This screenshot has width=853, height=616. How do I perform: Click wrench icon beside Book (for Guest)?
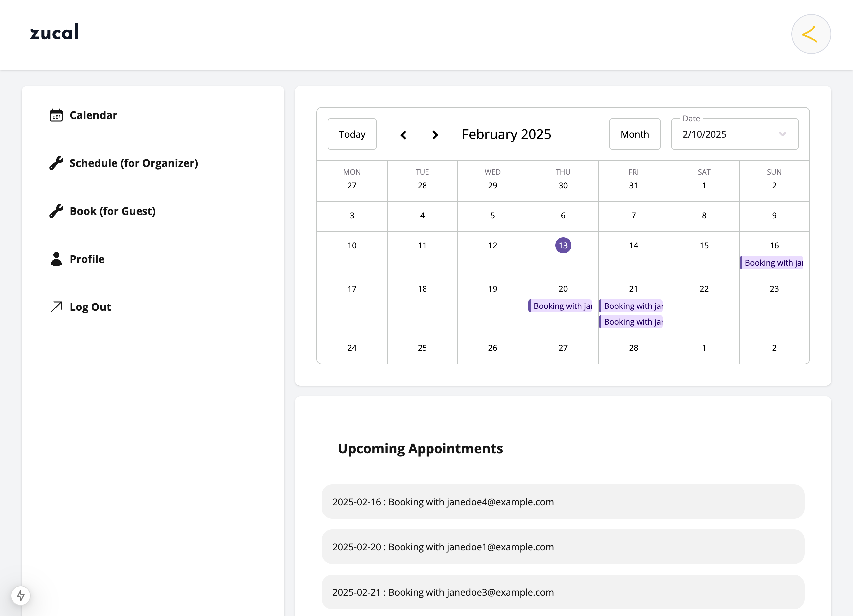(x=56, y=211)
